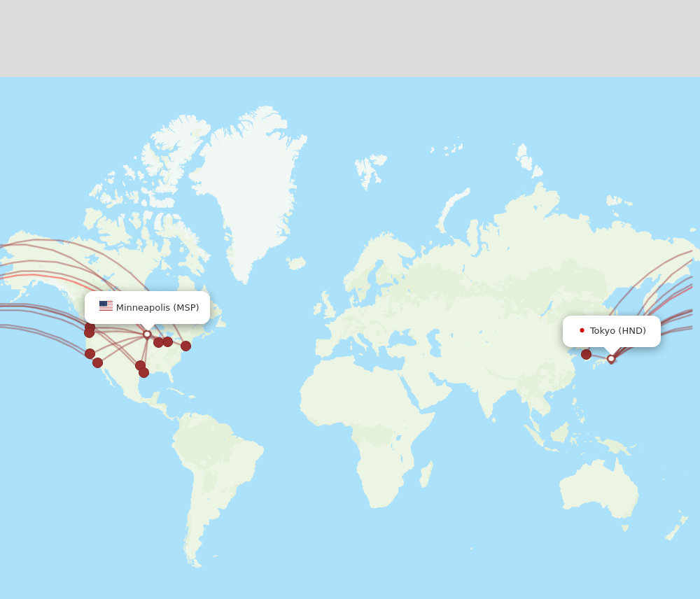Click the north Texas stopover dot above the Gulf coast dot
The width and height of the screenshot is (700, 599).
pos(140,365)
